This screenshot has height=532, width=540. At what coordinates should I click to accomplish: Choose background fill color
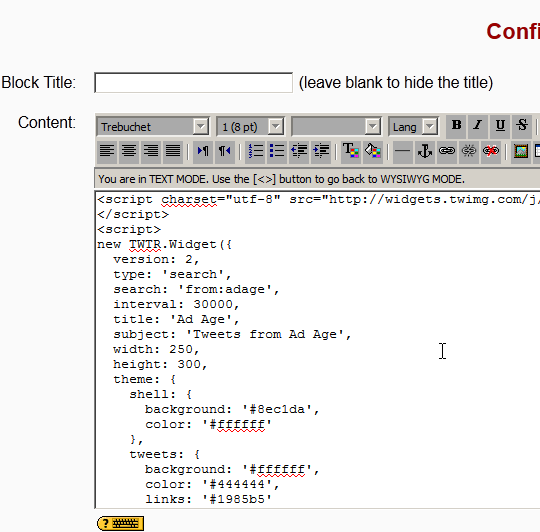click(373, 152)
